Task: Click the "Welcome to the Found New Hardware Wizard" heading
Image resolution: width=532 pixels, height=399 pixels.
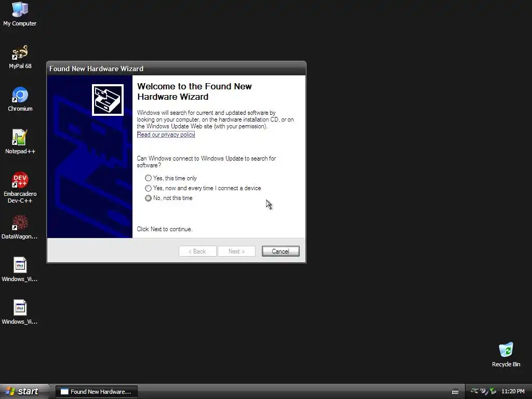Action: [194, 91]
